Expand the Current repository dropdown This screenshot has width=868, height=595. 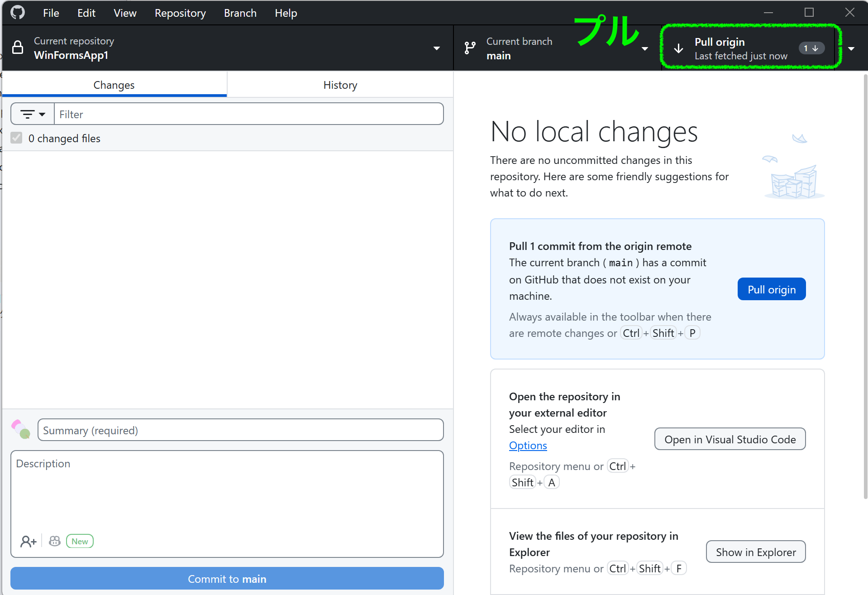[436, 48]
